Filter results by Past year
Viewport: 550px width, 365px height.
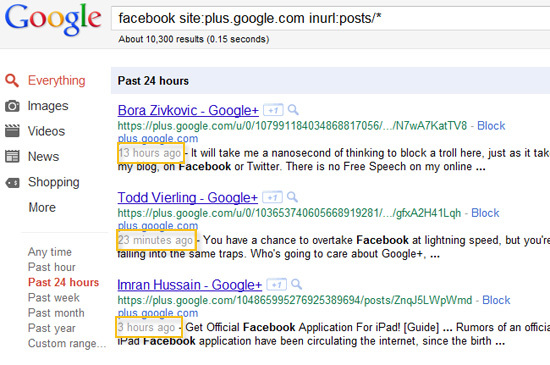[x=52, y=328]
